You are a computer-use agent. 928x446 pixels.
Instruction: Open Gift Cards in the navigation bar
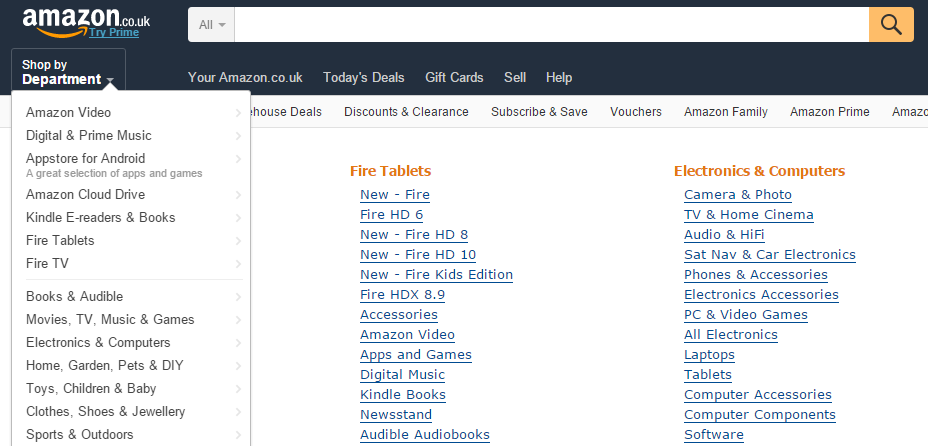(454, 77)
